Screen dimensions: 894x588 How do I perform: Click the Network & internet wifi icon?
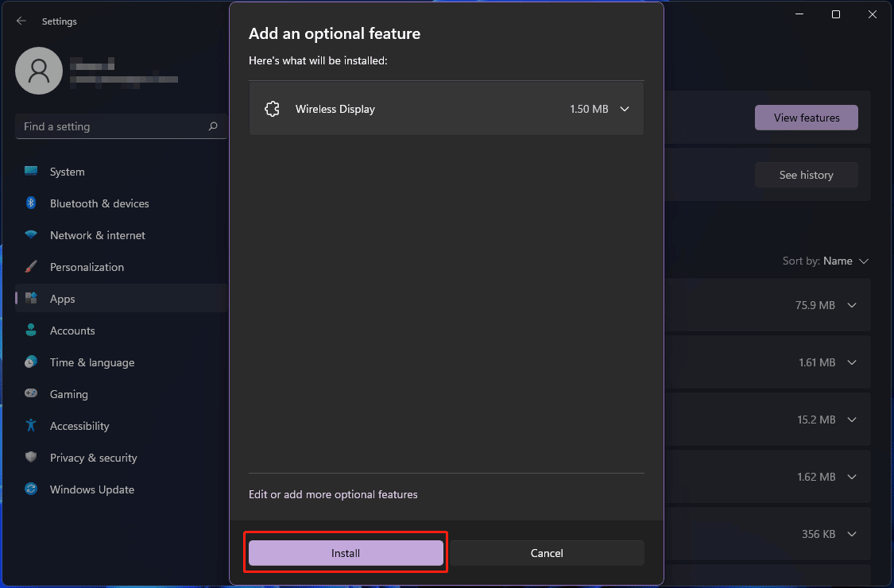31,235
